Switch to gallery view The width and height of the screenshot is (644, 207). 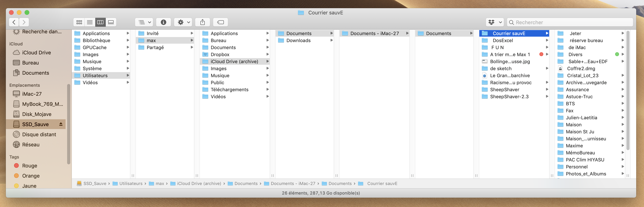111,22
